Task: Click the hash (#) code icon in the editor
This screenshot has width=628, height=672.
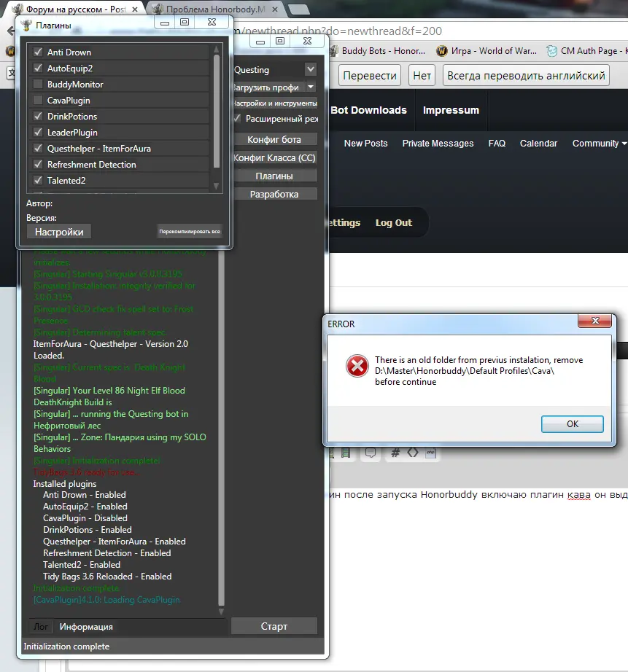Action: coord(395,453)
